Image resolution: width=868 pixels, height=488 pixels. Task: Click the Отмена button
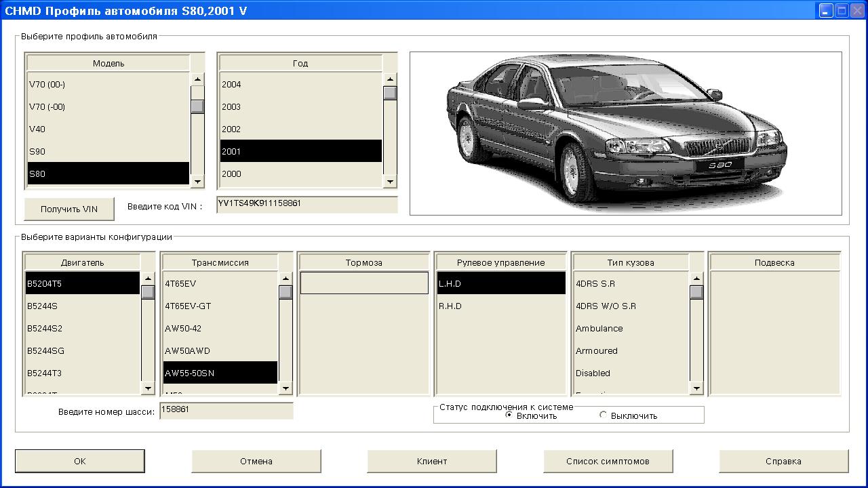tap(256, 461)
